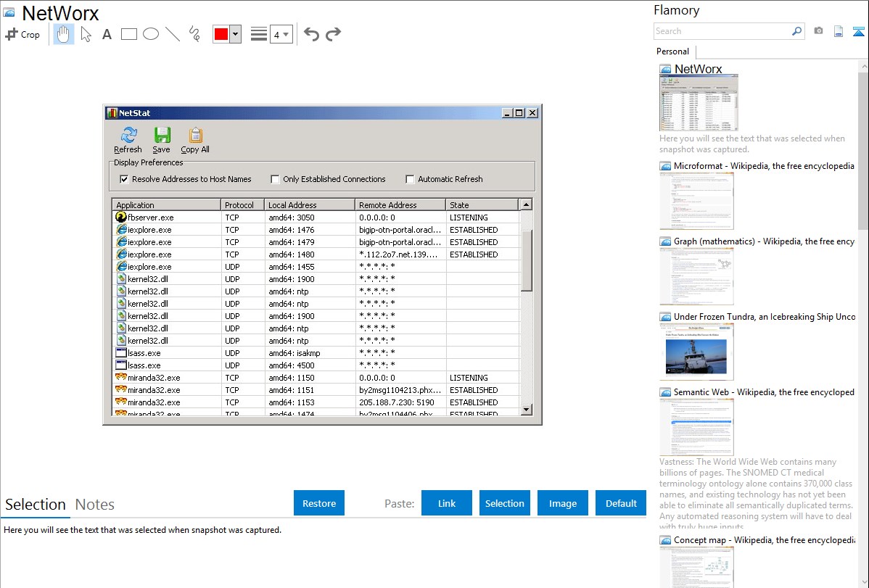The height and width of the screenshot is (588, 869).
Task: Enable the Automatic Refresh checkbox
Action: coord(410,179)
